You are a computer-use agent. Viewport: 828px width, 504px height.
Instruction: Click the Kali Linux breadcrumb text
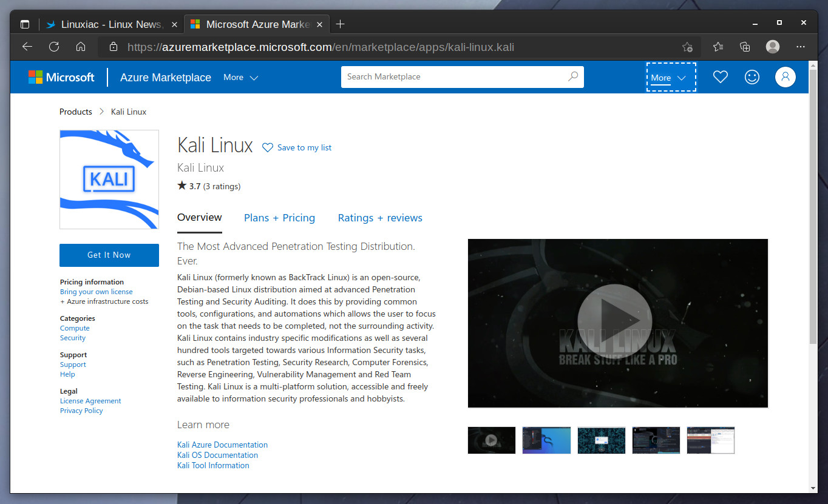pyautogui.click(x=129, y=112)
